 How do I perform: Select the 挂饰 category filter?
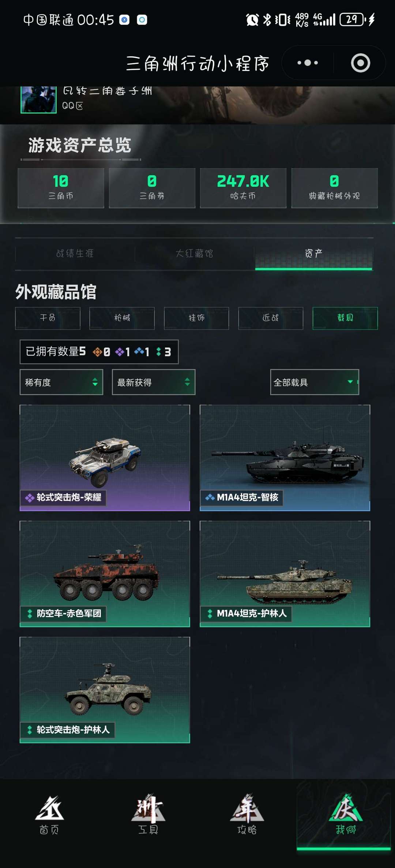click(196, 318)
